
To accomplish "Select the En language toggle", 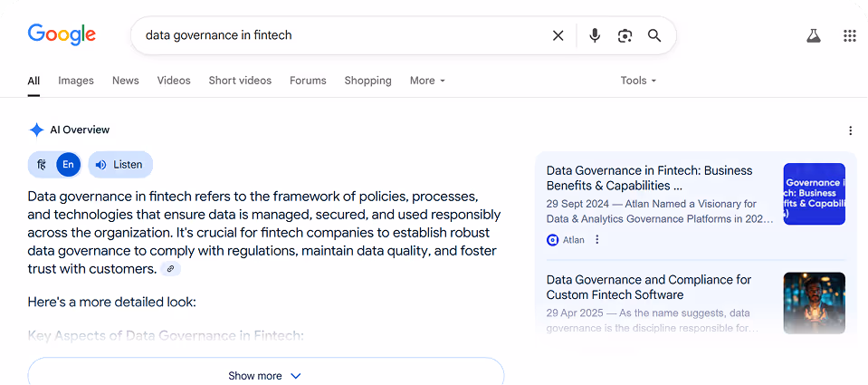I will (x=68, y=165).
